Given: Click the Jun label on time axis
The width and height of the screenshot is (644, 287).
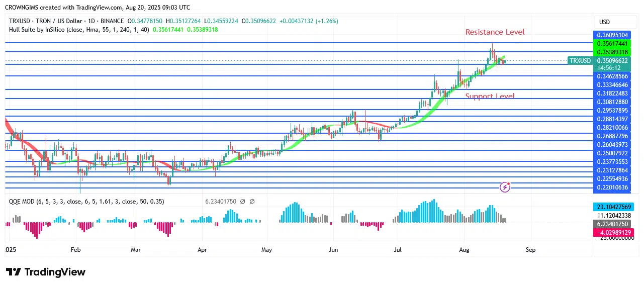Looking at the screenshot, I should (333, 249).
